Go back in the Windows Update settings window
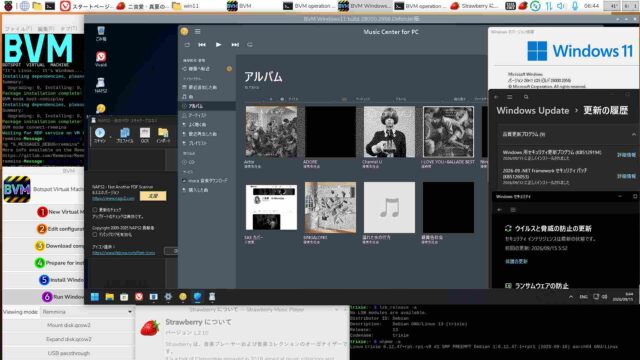 (x=497, y=97)
